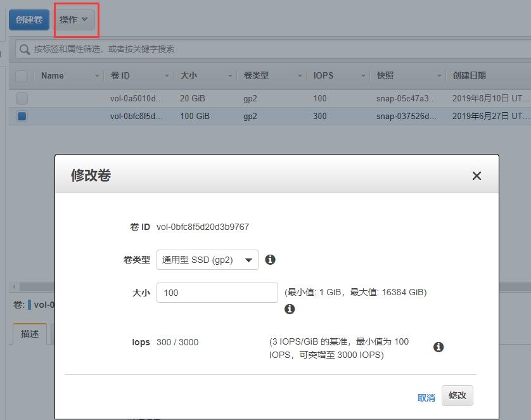The width and height of the screenshot is (531, 420).
Task: Switch to the 描述 tab
Action: (x=30, y=334)
